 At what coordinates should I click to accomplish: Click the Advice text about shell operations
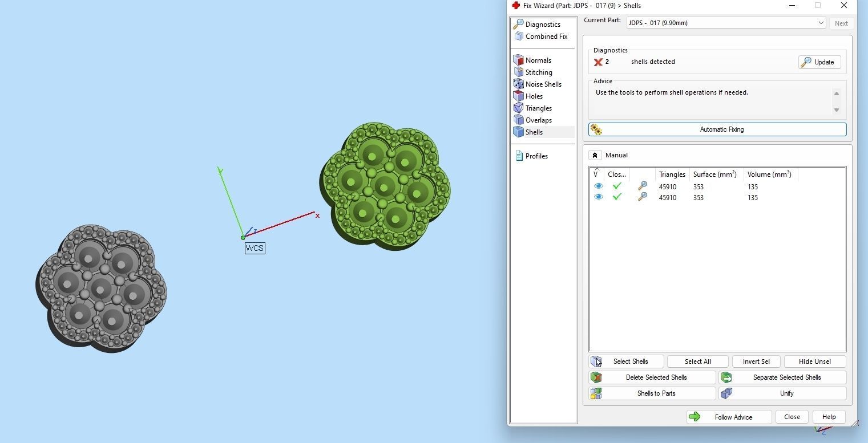coord(672,92)
